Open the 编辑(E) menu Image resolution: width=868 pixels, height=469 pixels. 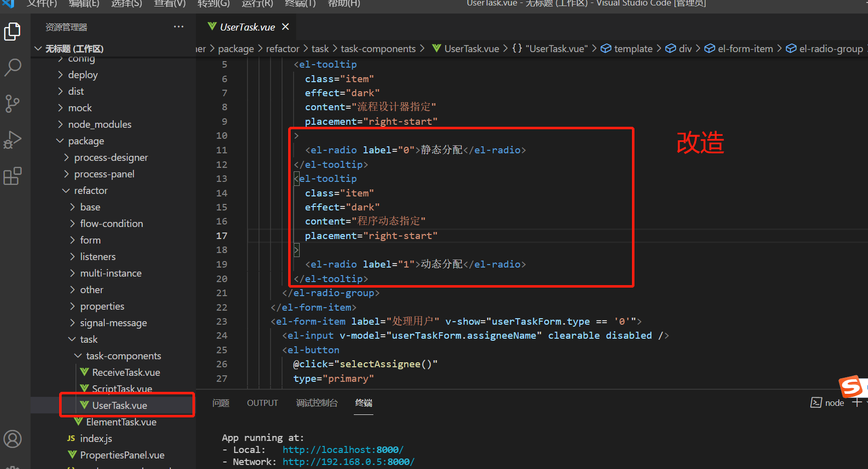pyautogui.click(x=84, y=4)
